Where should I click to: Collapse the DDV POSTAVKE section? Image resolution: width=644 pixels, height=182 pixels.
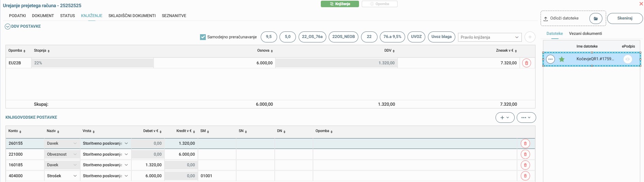pos(8,26)
